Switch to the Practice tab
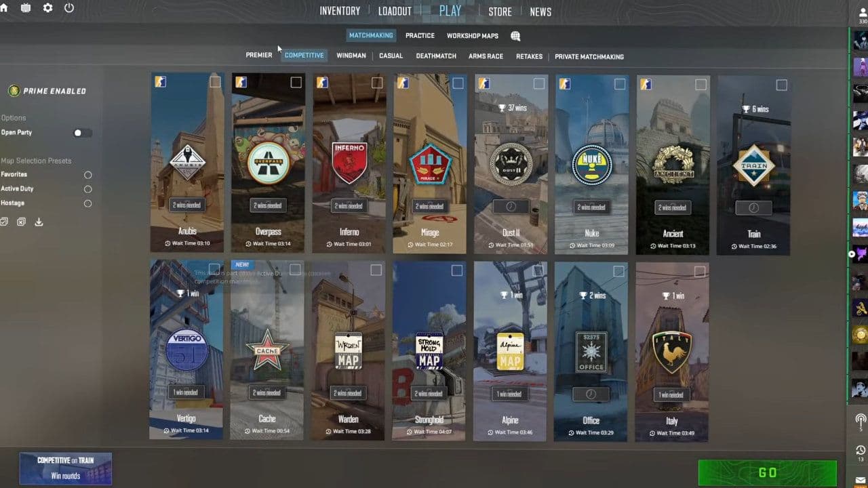Screen dimensions: 868x488 click(x=420, y=36)
